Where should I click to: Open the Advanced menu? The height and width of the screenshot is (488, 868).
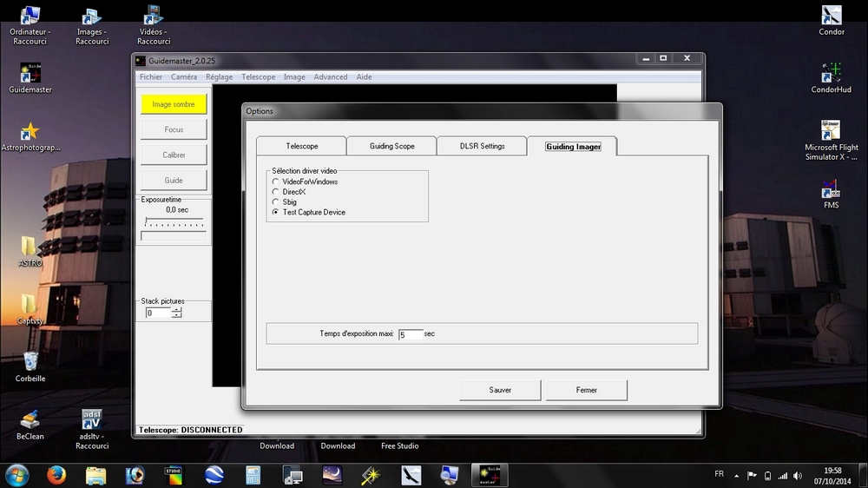pyautogui.click(x=331, y=77)
